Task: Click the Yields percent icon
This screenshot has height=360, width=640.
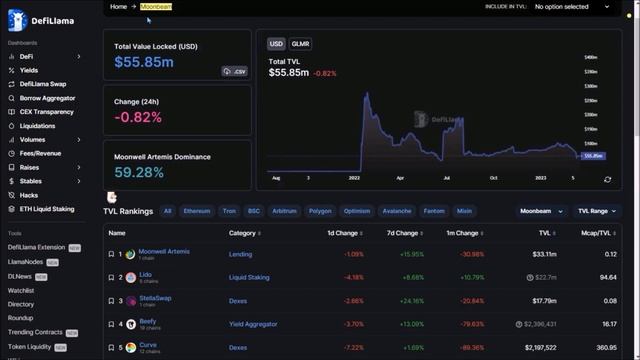Action: tap(11, 71)
